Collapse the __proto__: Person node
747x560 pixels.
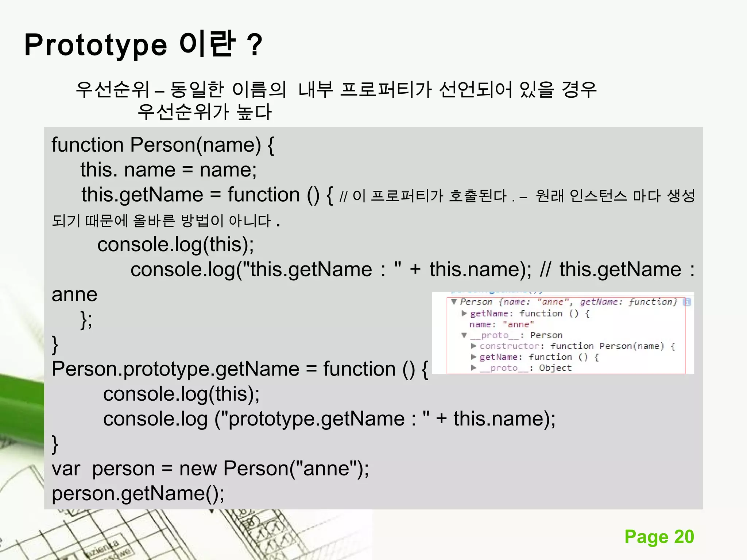click(x=464, y=335)
